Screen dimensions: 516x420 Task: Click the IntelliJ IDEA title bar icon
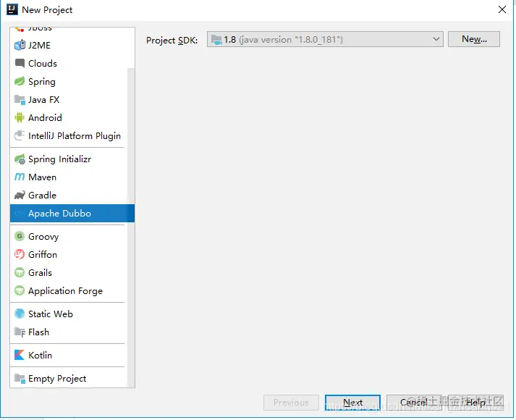pos(12,9)
